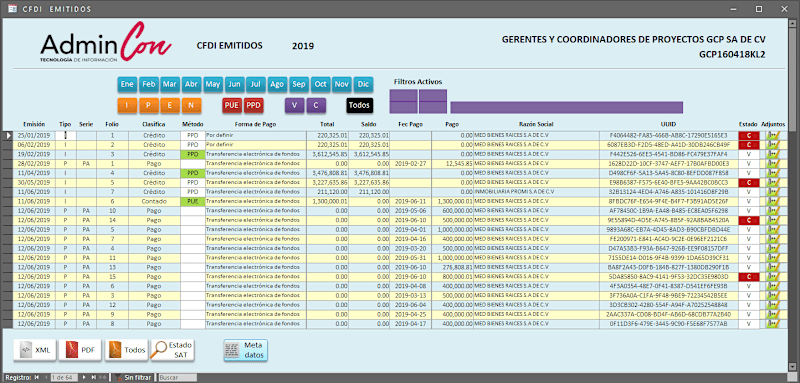Open attachments for the Contado folio 6 row
Image resolution: width=800 pixels, height=383 pixels.
(774, 201)
